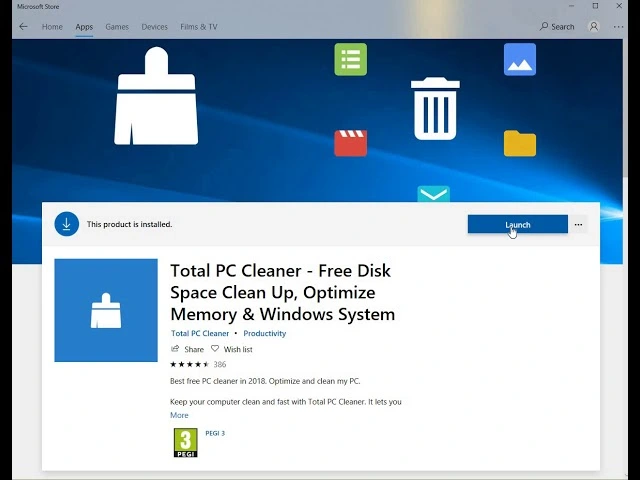Open the Store's top-right ellipsis menu
This screenshot has width=640, height=480.
click(x=618, y=27)
